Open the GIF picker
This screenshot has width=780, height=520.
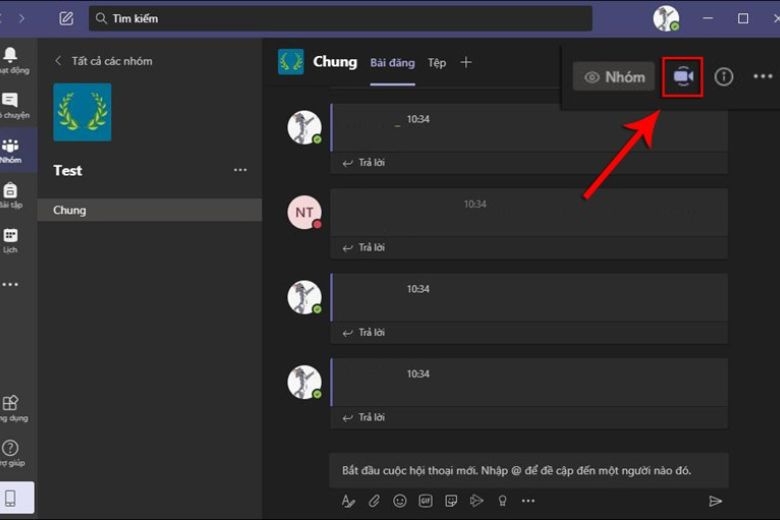425,501
